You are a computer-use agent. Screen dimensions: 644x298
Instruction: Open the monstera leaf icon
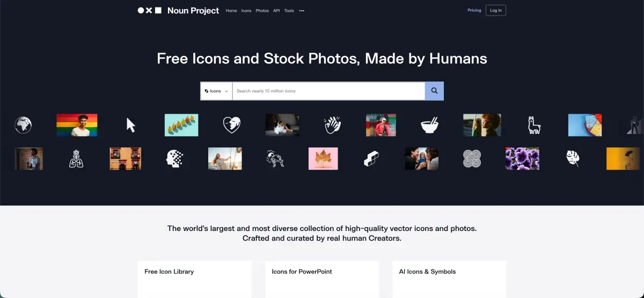573,159
